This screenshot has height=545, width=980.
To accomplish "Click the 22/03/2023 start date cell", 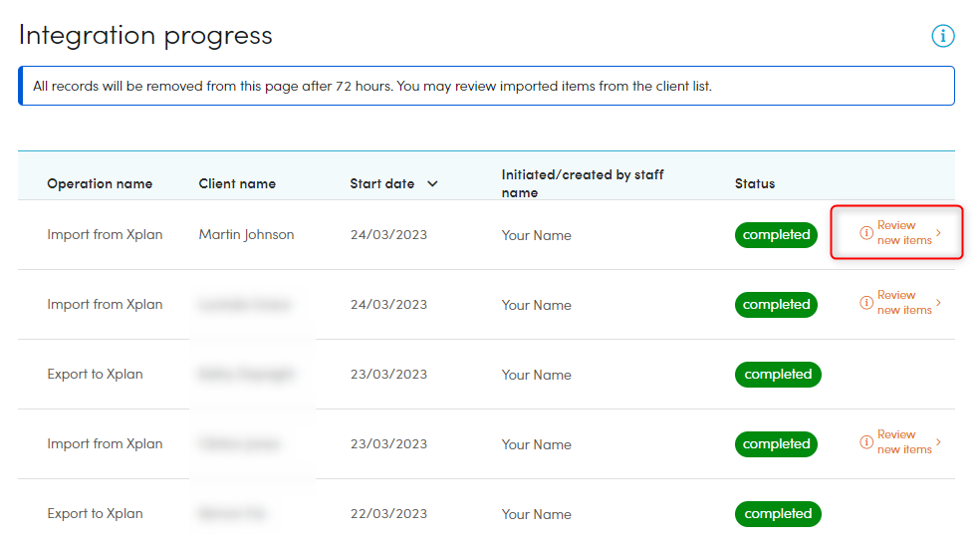I will click(388, 514).
